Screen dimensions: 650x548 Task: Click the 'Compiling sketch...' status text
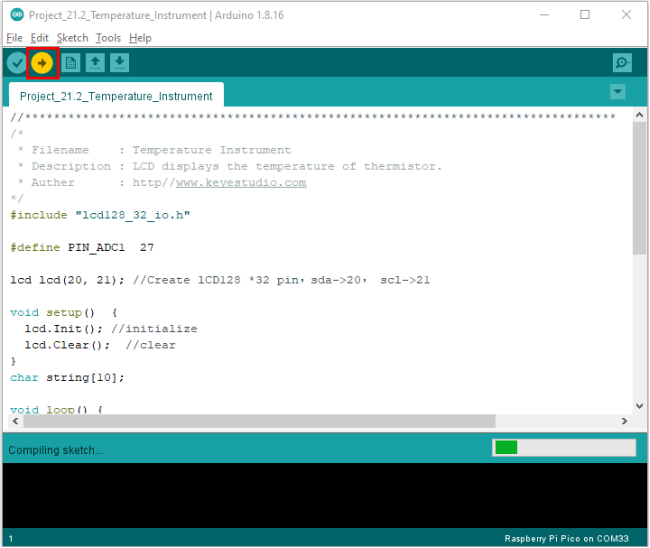click(55, 451)
